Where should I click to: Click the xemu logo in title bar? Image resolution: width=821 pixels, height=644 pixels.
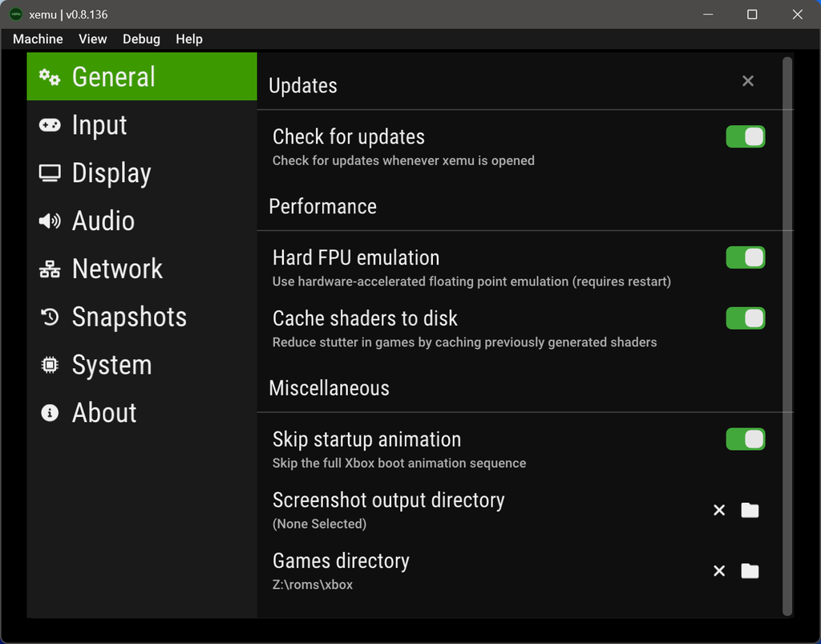16,14
